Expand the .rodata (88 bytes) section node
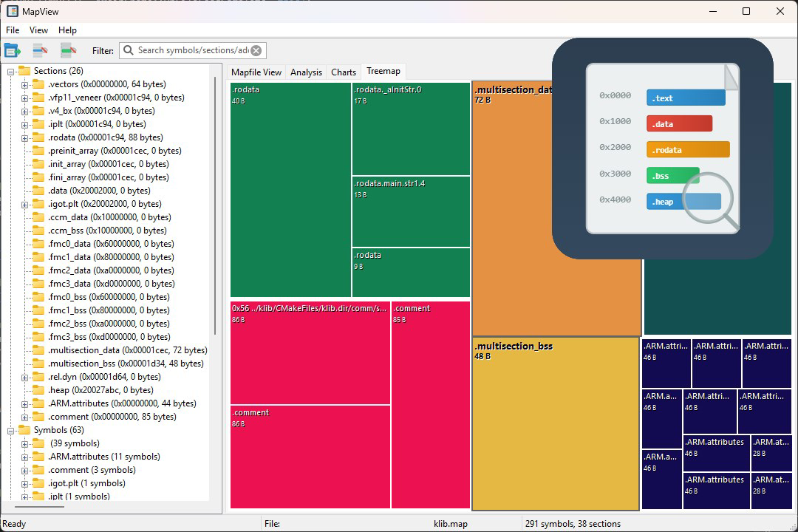798x532 pixels. click(24, 137)
